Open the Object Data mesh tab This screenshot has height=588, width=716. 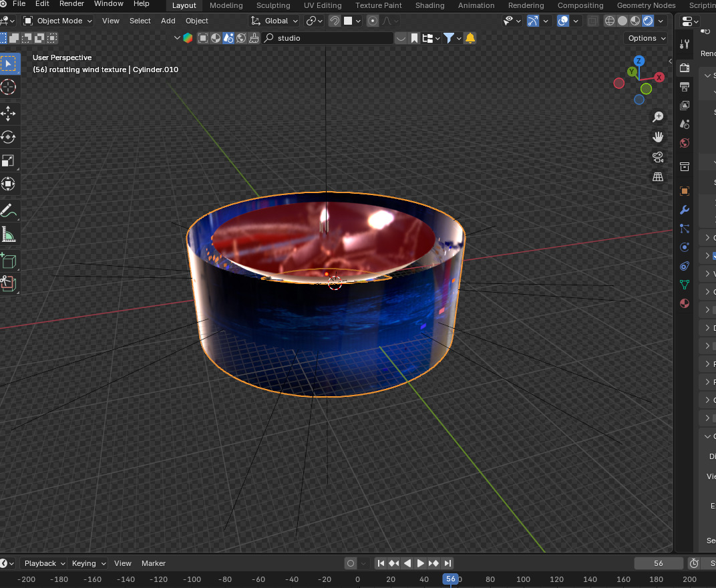[x=685, y=285]
